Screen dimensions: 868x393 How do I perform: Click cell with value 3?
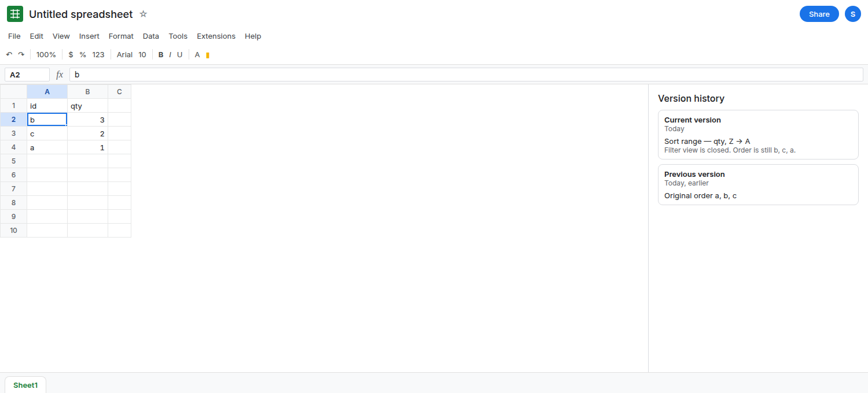(x=87, y=120)
